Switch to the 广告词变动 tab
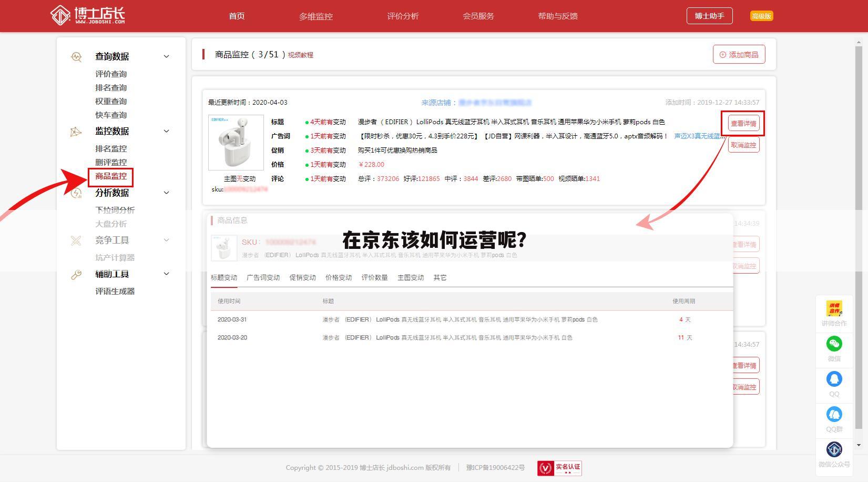The width and height of the screenshot is (868, 482). (x=263, y=277)
